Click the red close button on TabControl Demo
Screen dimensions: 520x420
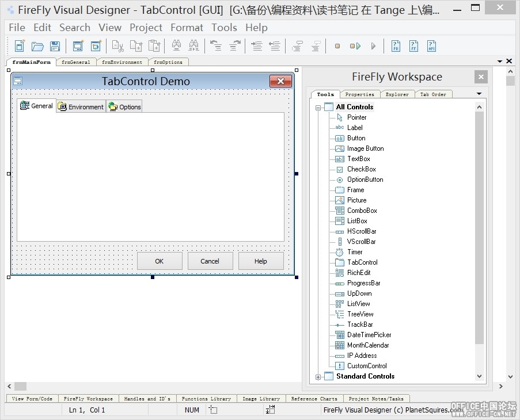280,81
